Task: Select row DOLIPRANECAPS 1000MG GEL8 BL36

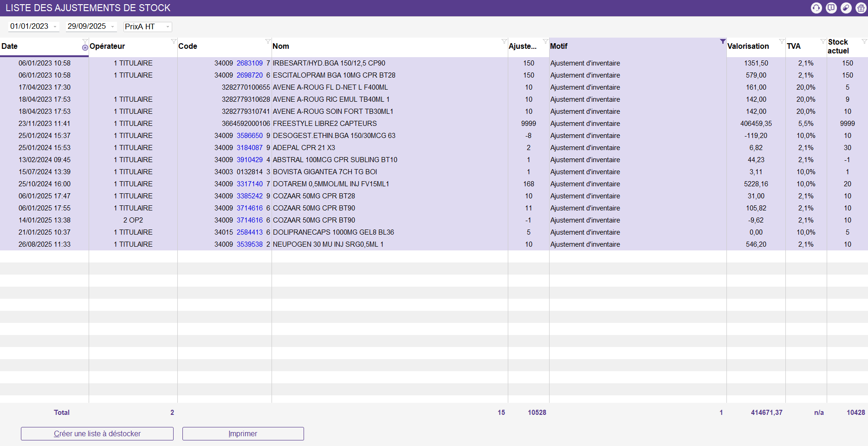Action: pos(434,232)
